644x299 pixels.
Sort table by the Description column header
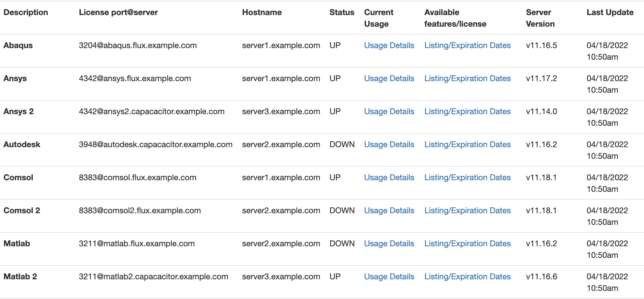pos(26,12)
